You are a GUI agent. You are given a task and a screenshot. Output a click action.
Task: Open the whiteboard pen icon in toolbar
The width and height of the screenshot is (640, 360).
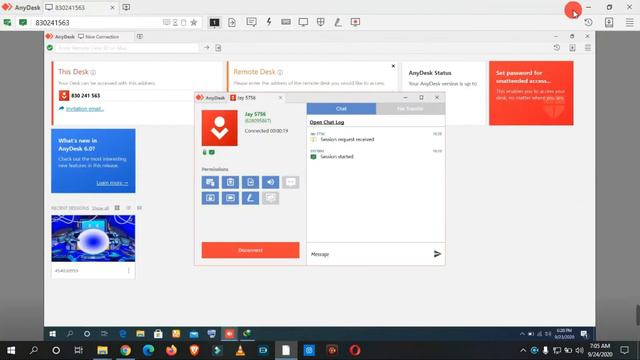338,22
